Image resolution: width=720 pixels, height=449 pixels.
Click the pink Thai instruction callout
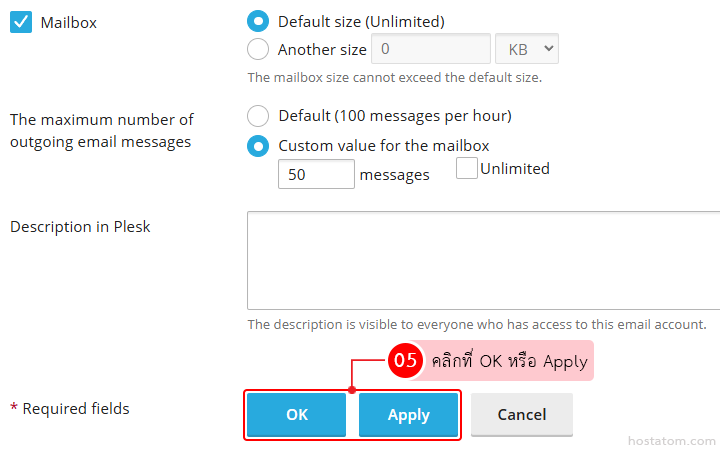(x=509, y=361)
